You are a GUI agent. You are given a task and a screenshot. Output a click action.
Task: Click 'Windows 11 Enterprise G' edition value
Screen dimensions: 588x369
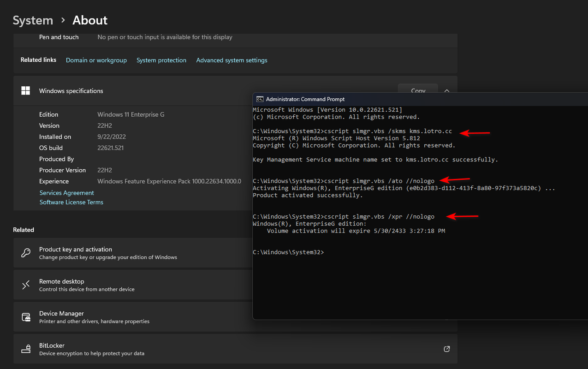click(131, 114)
